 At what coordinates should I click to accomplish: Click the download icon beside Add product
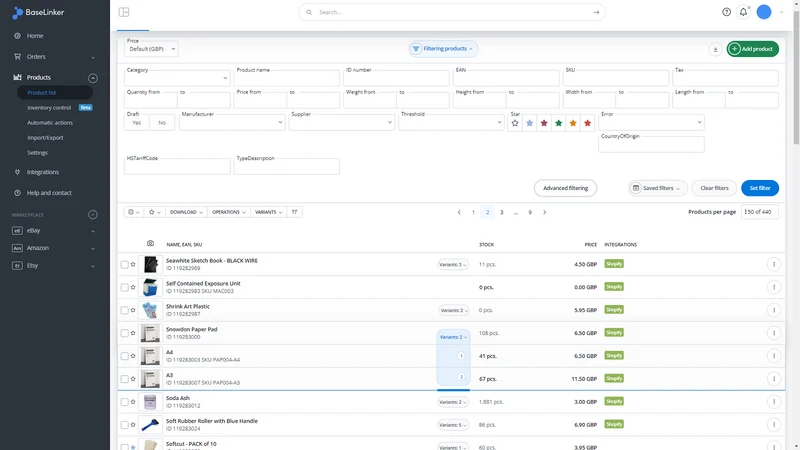click(715, 49)
